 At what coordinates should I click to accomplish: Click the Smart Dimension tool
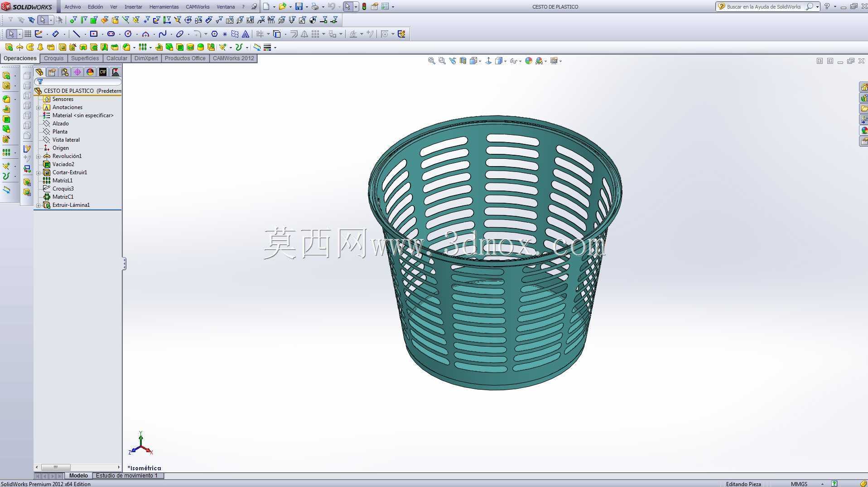(x=55, y=34)
